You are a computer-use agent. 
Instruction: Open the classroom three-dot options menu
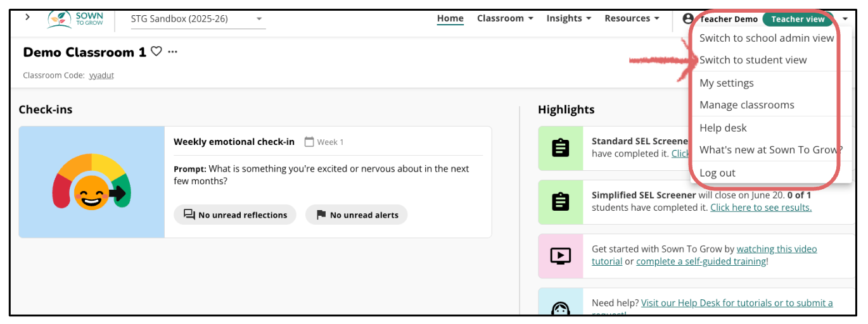173,52
